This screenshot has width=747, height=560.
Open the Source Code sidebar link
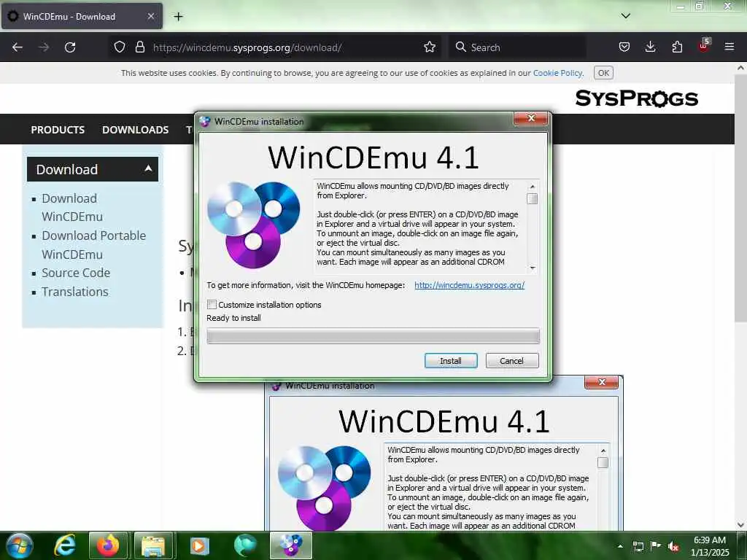[76, 273]
